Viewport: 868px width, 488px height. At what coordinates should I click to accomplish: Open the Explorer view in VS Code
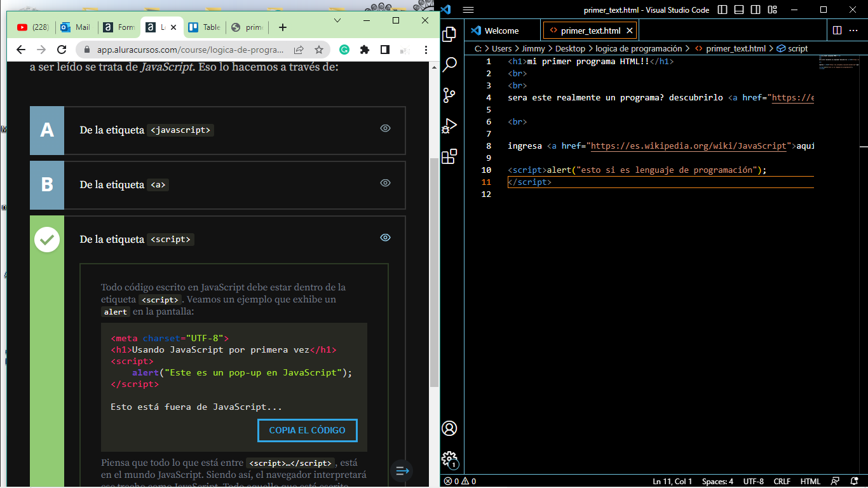click(449, 34)
